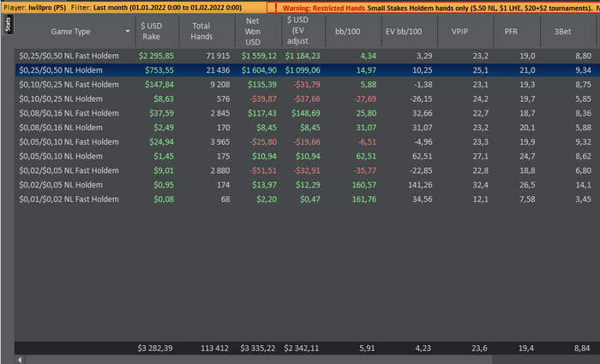Select the $0,10/$0,25 NL Fast Holdem row
The width and height of the screenshot is (600, 364).
pyautogui.click(x=306, y=85)
